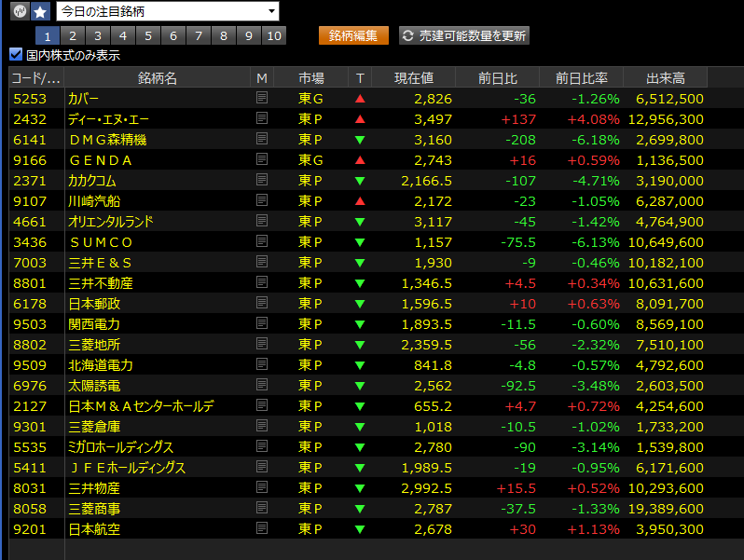Viewport: 744px width, 560px height.
Task: Open memo icon for 太陽誘電 row
Action: (262, 385)
